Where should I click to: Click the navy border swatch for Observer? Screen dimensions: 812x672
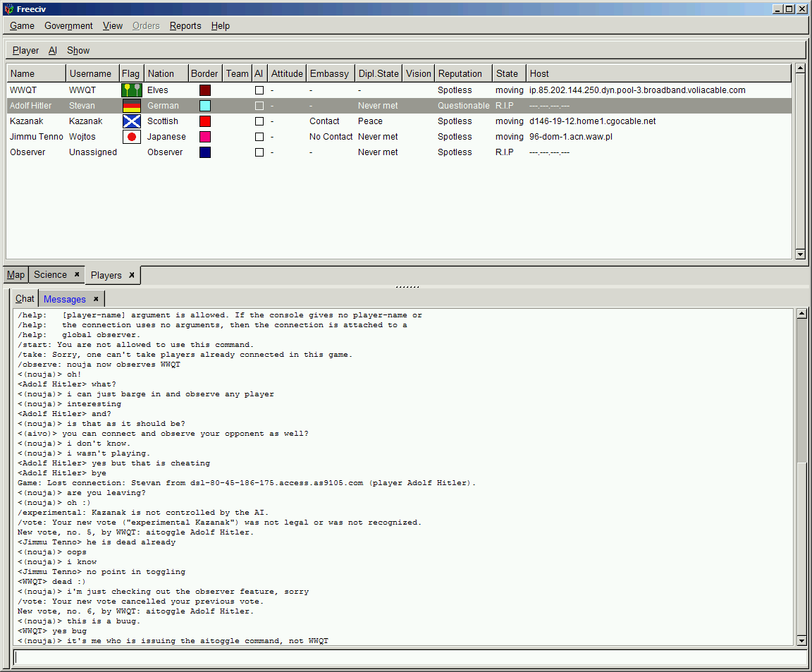[205, 152]
